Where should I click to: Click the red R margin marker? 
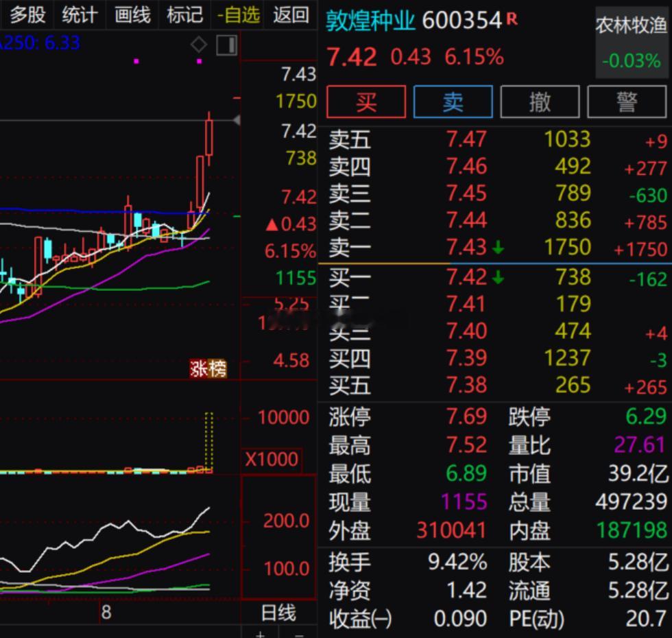(512, 19)
